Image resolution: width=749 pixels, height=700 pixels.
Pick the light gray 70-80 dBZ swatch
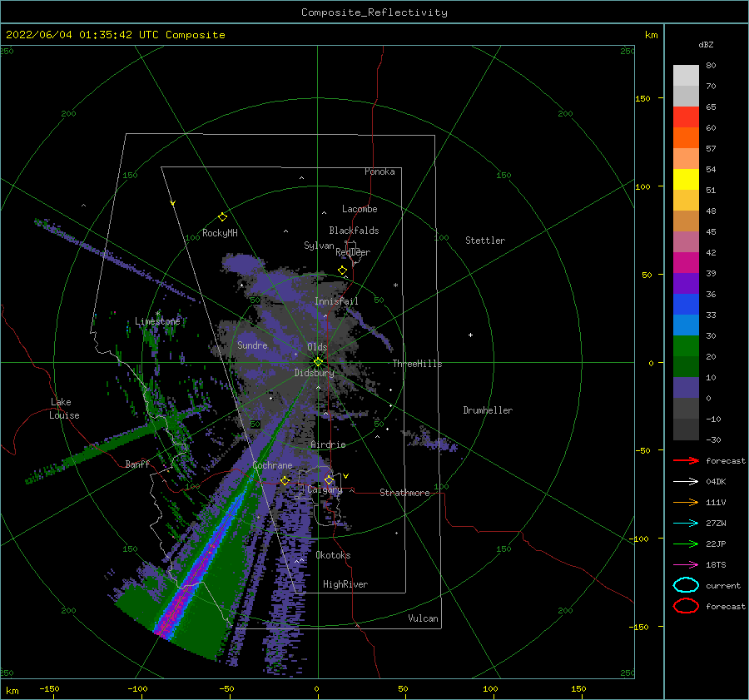pos(686,76)
